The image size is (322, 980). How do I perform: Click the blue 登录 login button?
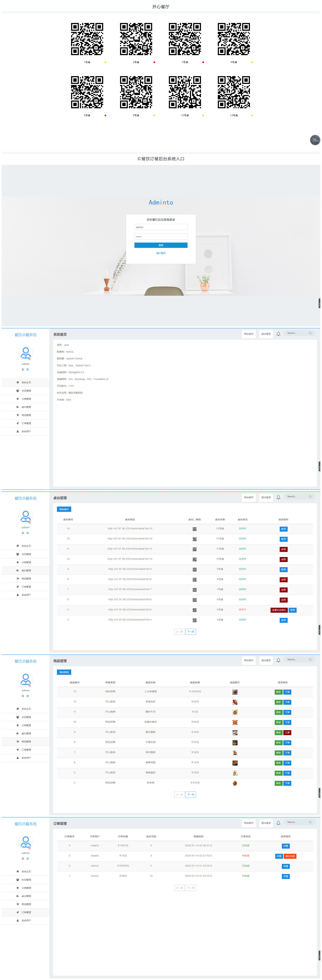click(161, 245)
